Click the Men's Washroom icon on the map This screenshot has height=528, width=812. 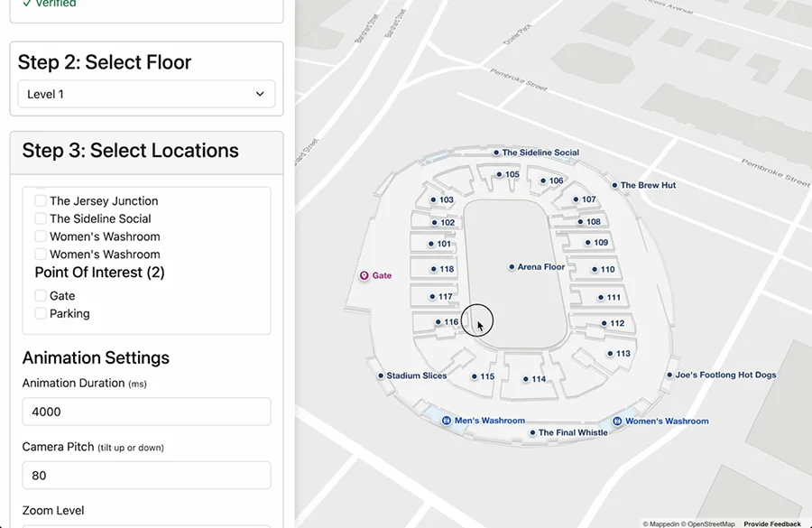(x=447, y=421)
